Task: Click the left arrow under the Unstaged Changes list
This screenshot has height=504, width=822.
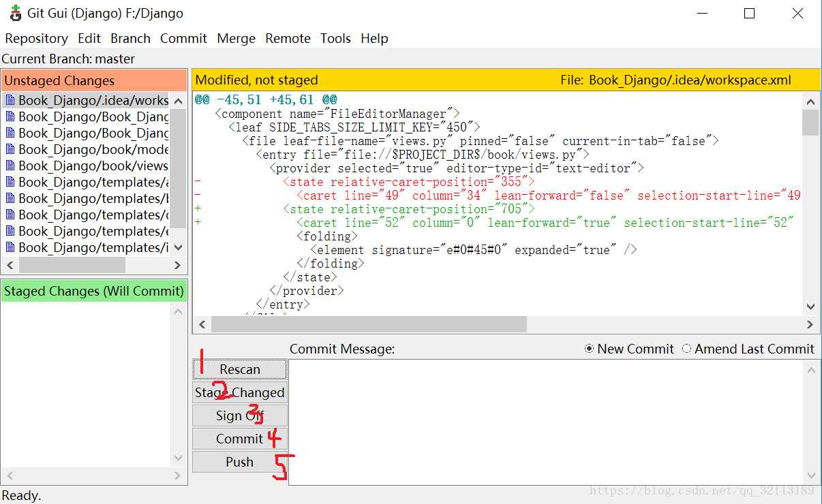Action: [x=10, y=265]
